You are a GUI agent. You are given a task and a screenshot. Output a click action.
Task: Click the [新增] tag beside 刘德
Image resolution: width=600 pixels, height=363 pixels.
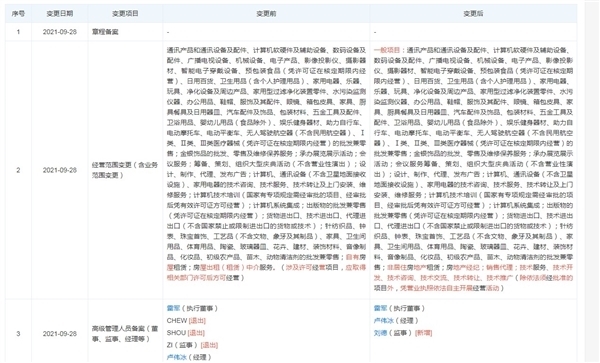423,333
